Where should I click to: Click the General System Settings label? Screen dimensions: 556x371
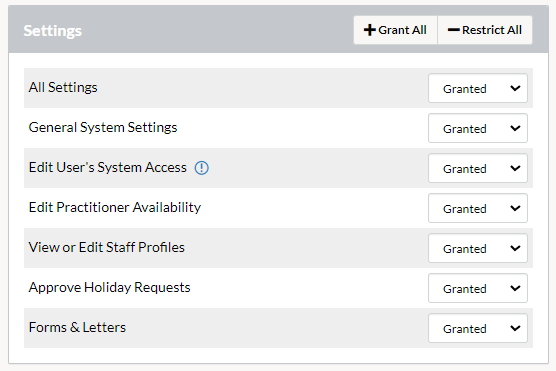[x=103, y=127]
